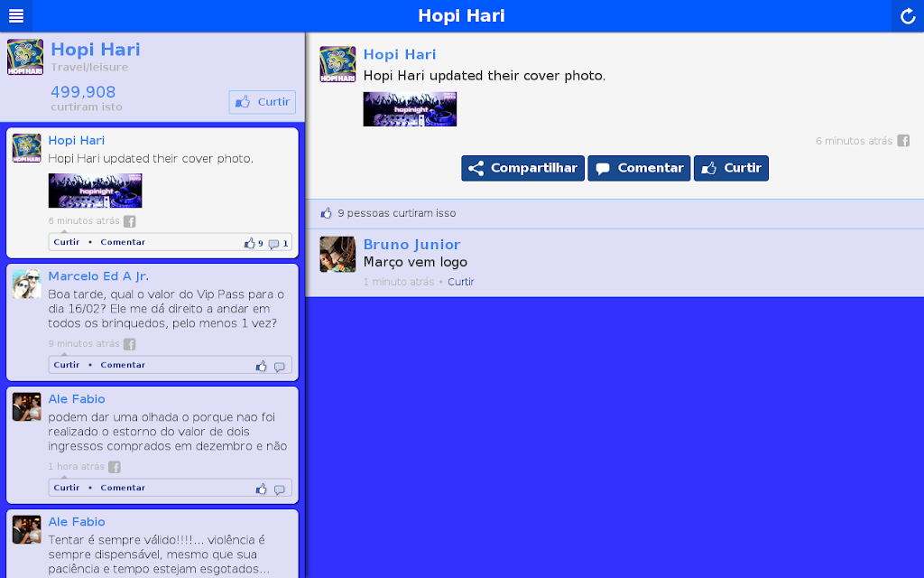This screenshot has height=578, width=924.
Task: Click comment bubble icon showing 1 comment
Action: click(273, 244)
